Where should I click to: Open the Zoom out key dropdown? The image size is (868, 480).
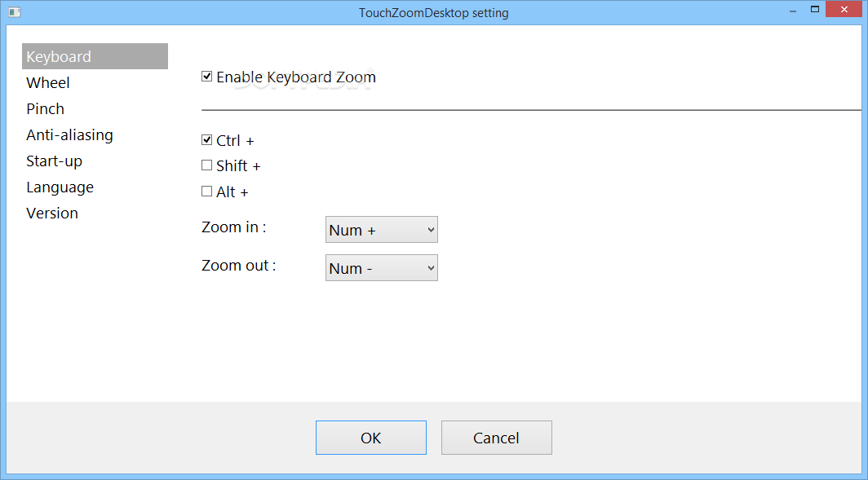(x=382, y=267)
